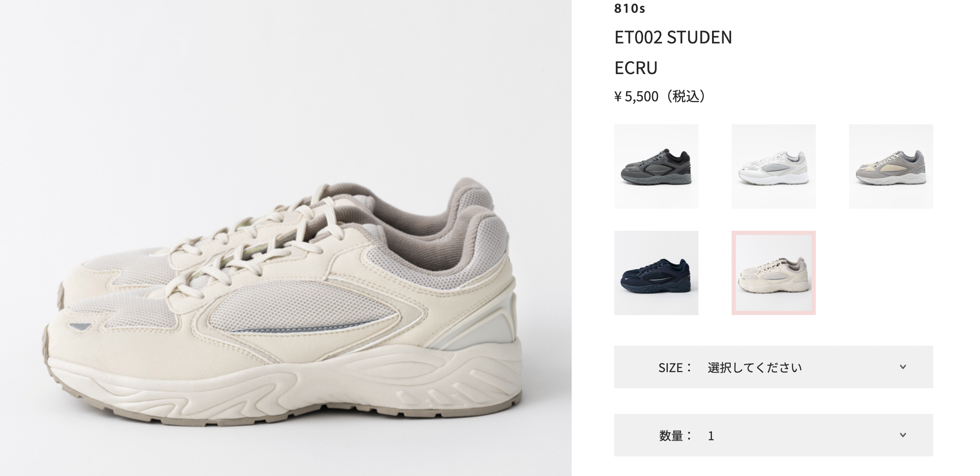Click the large ecru sneaker product photo

click(285, 238)
